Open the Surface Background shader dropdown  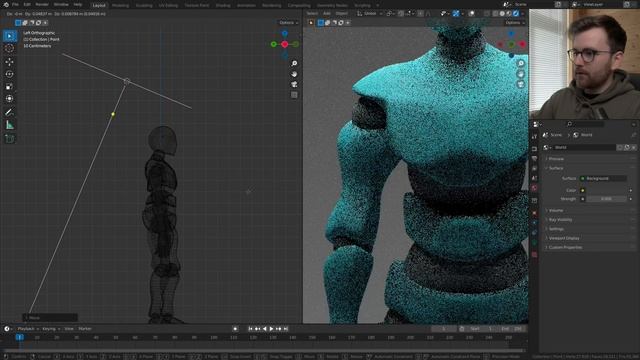603,179
